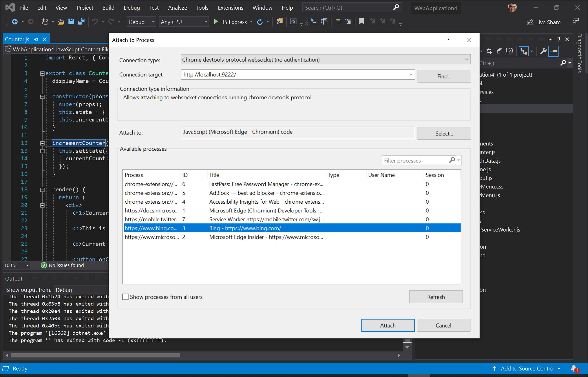Click the Live Share icon in toolbar
588x377 pixels.
click(x=528, y=22)
